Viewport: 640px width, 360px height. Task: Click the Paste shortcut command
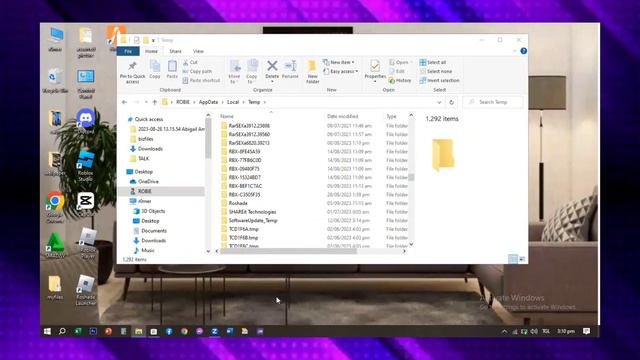201,80
